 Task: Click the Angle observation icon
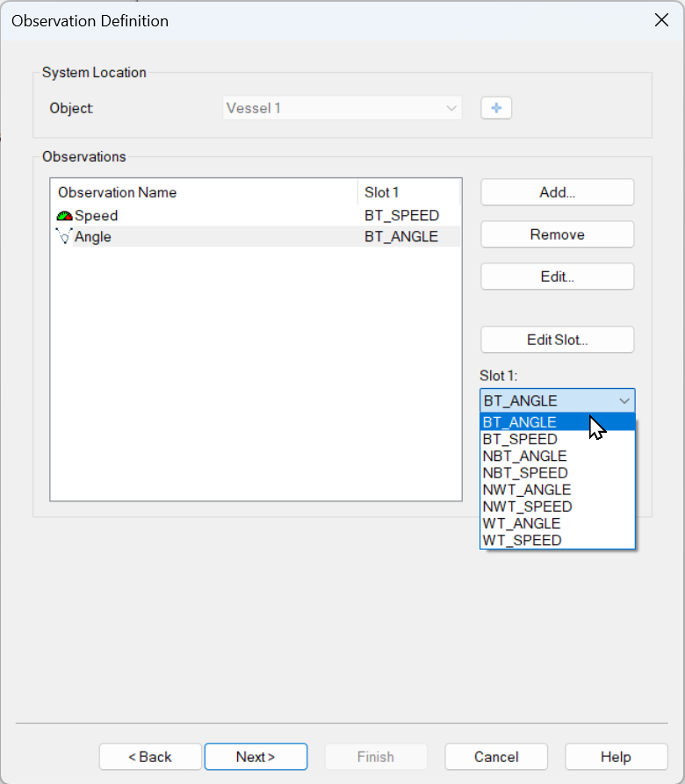click(64, 237)
